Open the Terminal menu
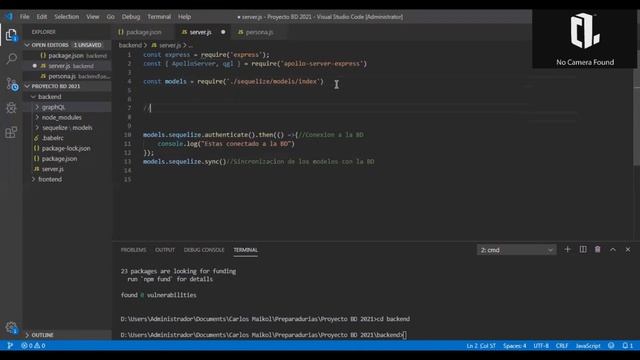The width and height of the screenshot is (640, 360). [159, 17]
